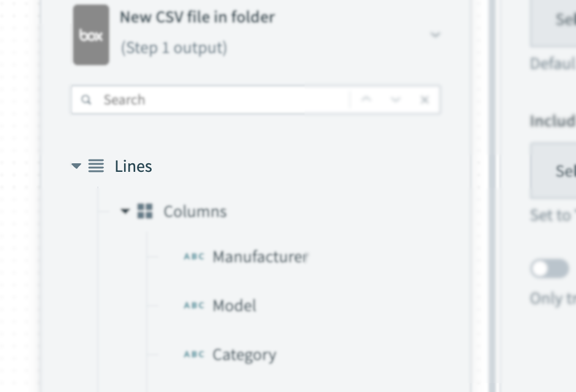576x392 pixels.
Task: Clear the search using the X icon
Action: click(424, 99)
